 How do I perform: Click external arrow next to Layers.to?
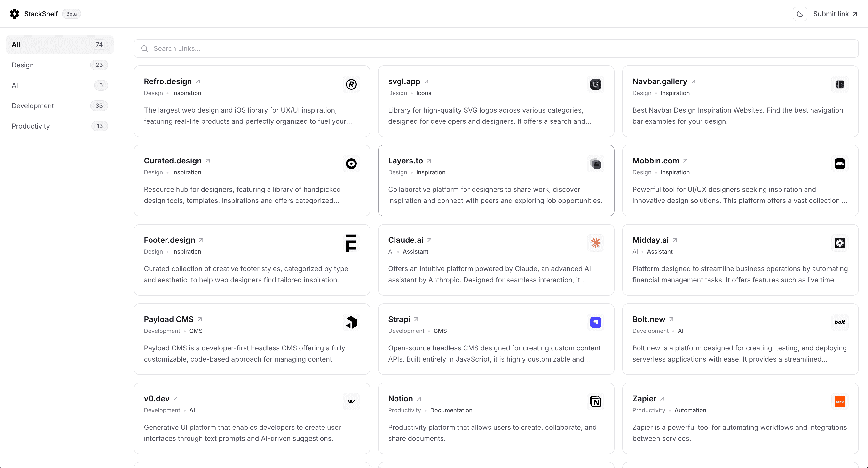(429, 161)
